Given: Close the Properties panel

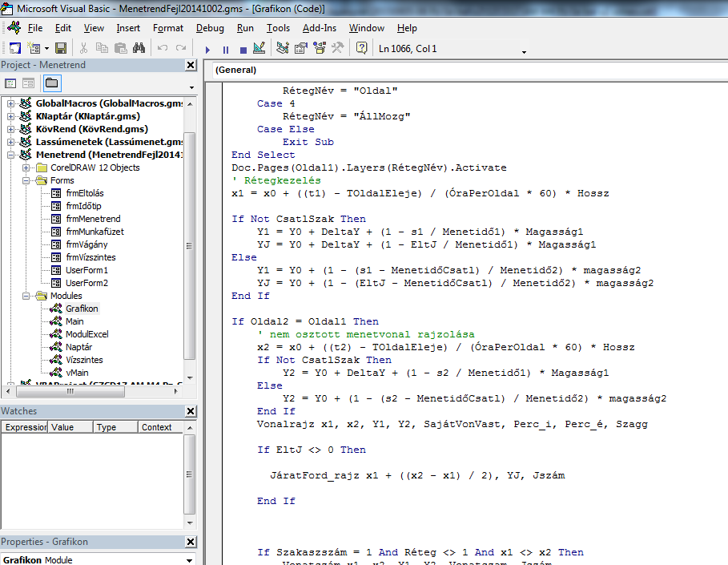Looking at the screenshot, I should 191,542.
